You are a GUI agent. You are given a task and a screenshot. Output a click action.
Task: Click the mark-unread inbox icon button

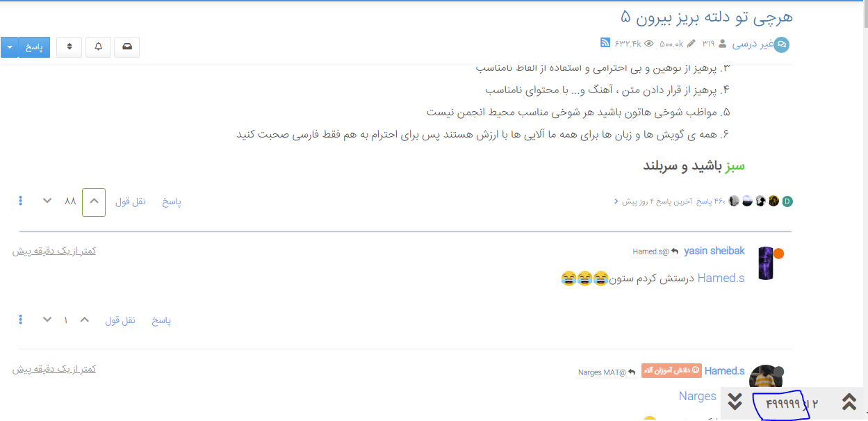(x=126, y=47)
